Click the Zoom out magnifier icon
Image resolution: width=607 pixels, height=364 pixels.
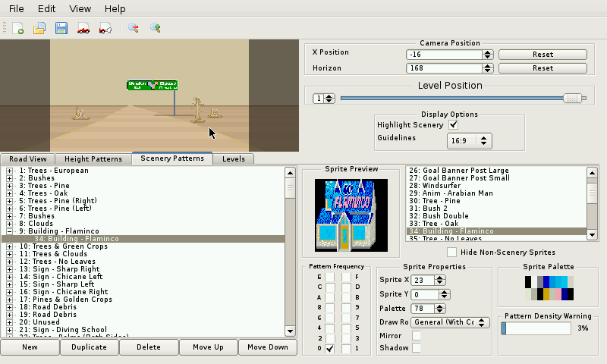coord(134,28)
